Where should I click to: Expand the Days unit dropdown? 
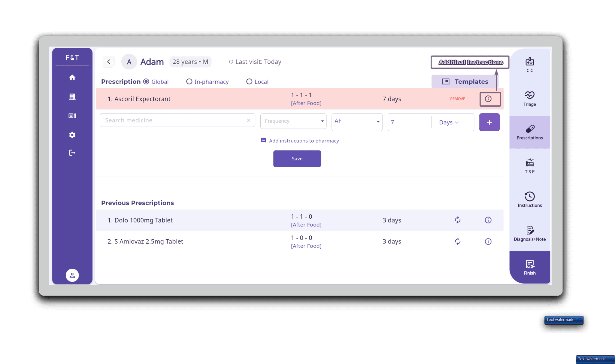449,122
